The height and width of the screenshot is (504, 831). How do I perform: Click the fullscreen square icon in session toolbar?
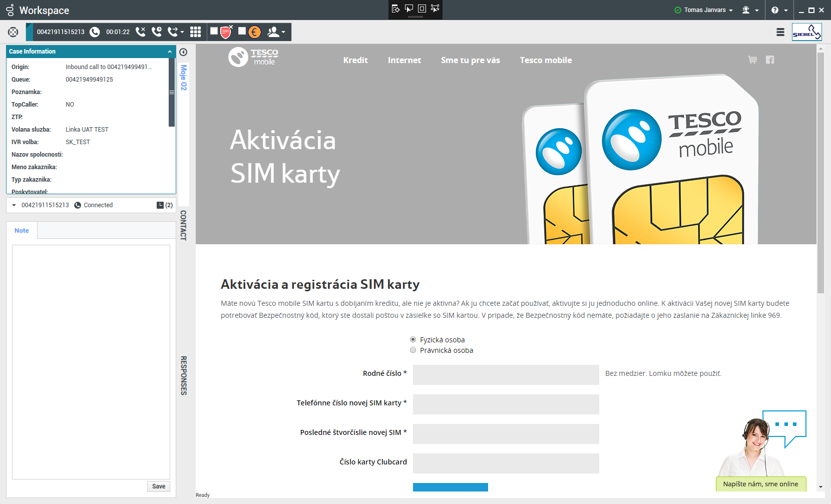(422, 9)
